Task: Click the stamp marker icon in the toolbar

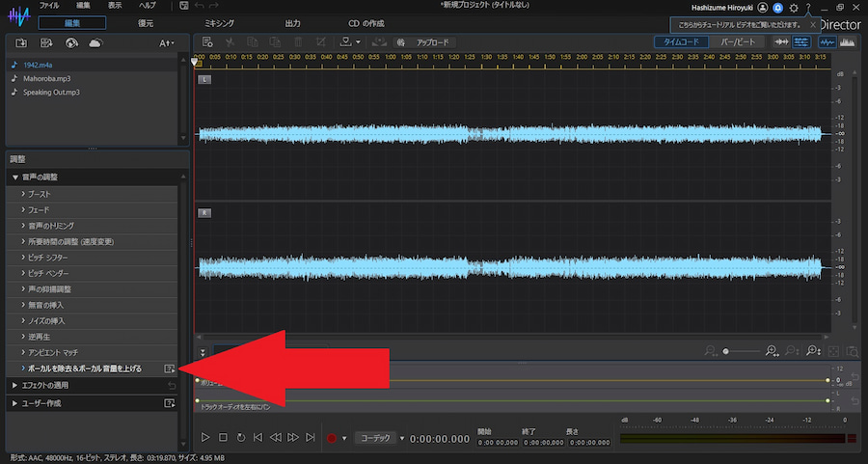Action: tap(345, 42)
